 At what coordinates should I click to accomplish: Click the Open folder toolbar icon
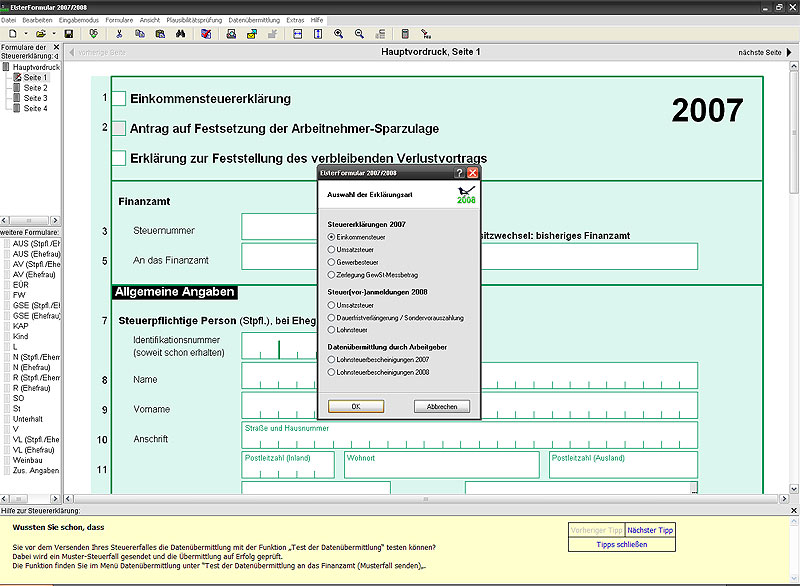click(x=41, y=34)
